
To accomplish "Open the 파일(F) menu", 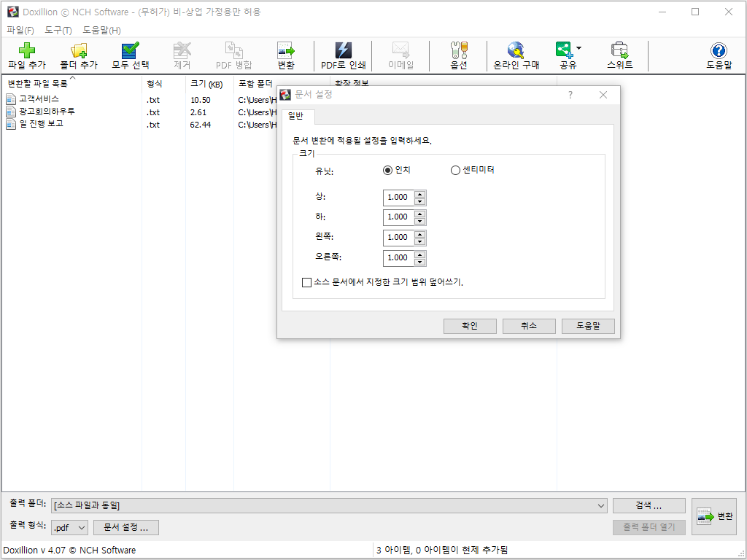I will [20, 31].
